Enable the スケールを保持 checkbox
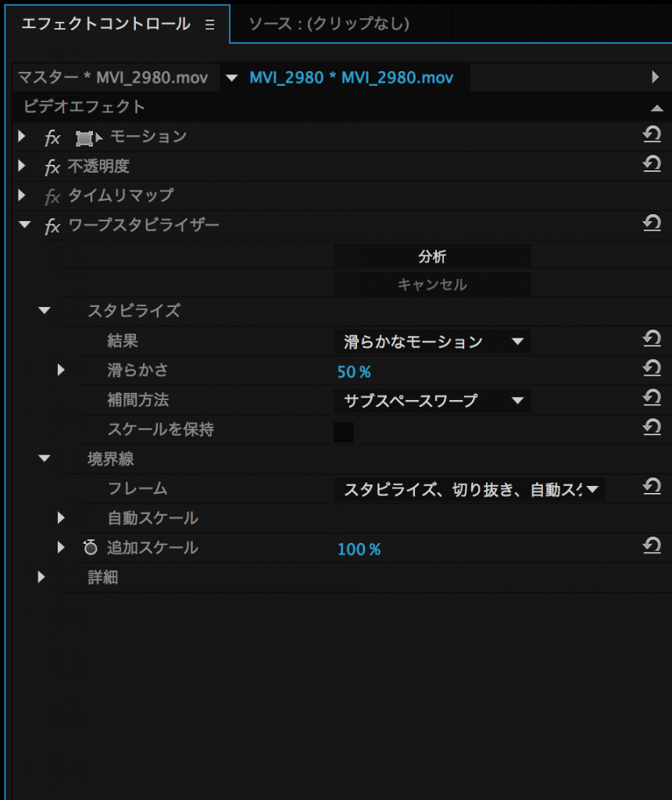Screen dimensions: 672x800 click(344, 432)
